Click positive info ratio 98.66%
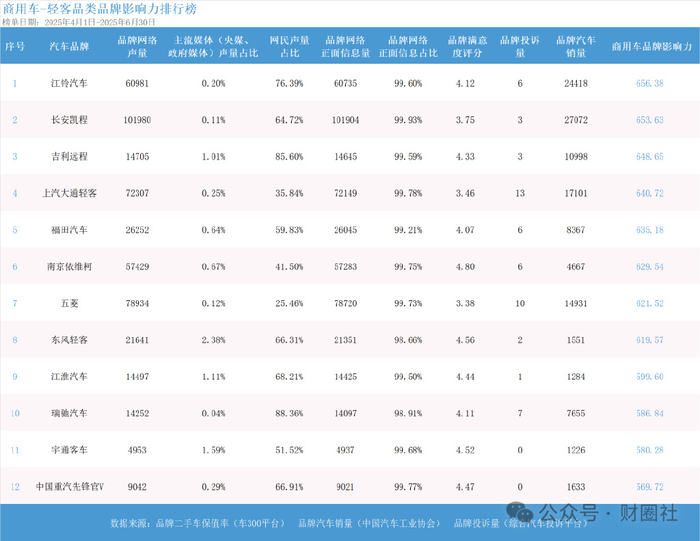The height and width of the screenshot is (541, 700). pos(408,340)
